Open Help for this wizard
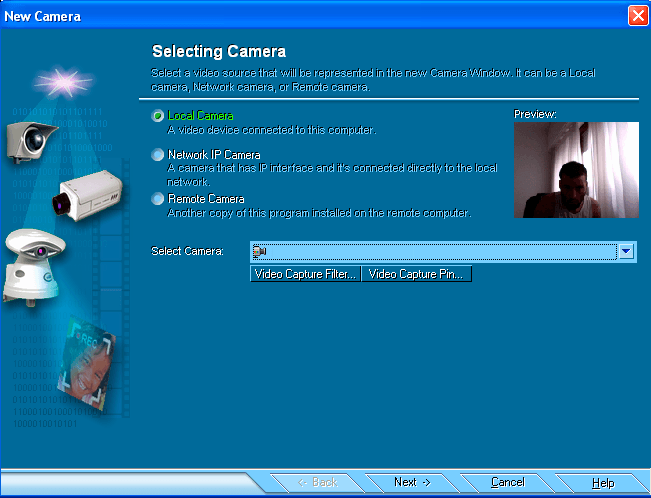Viewport: 651px width, 498px height. pyautogui.click(x=603, y=483)
